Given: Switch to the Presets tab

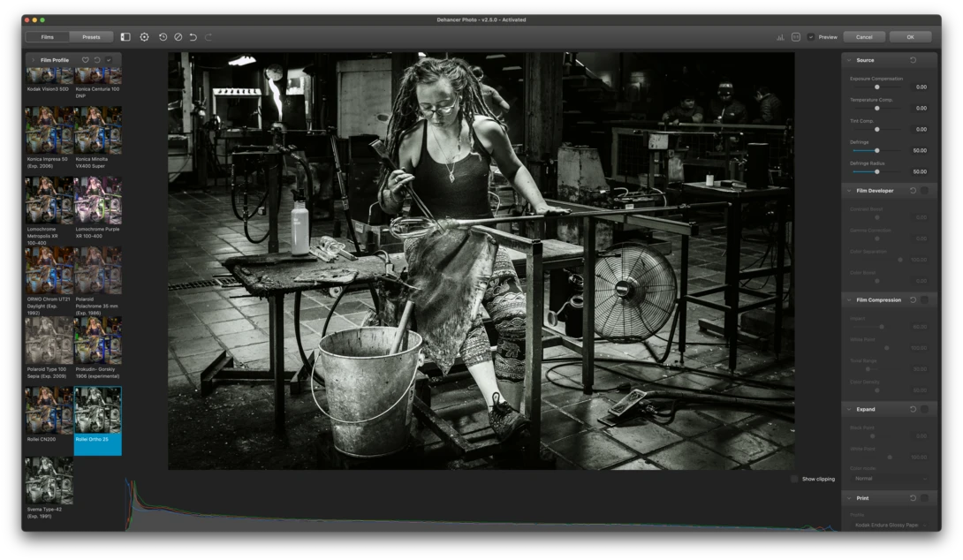Looking at the screenshot, I should 92,37.
